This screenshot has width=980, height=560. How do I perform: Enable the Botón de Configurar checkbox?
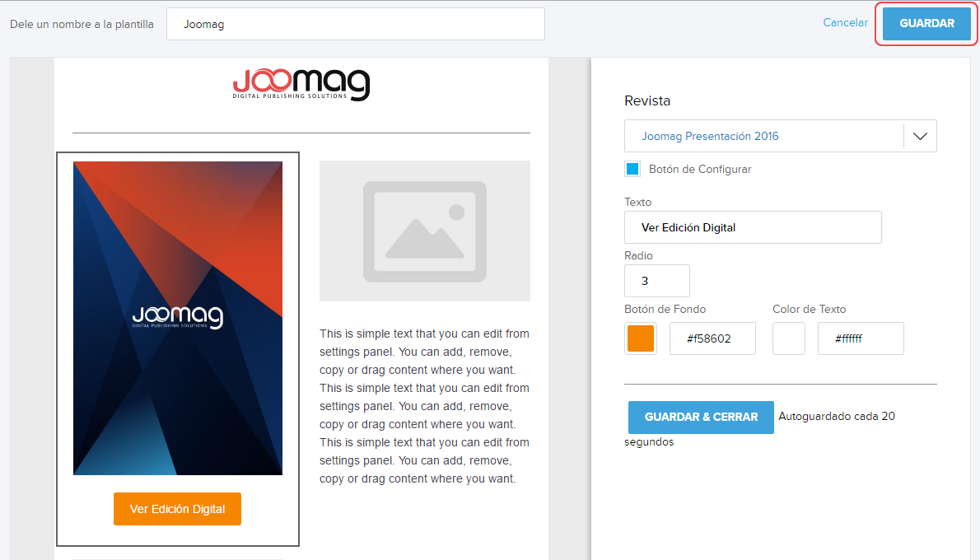[632, 169]
